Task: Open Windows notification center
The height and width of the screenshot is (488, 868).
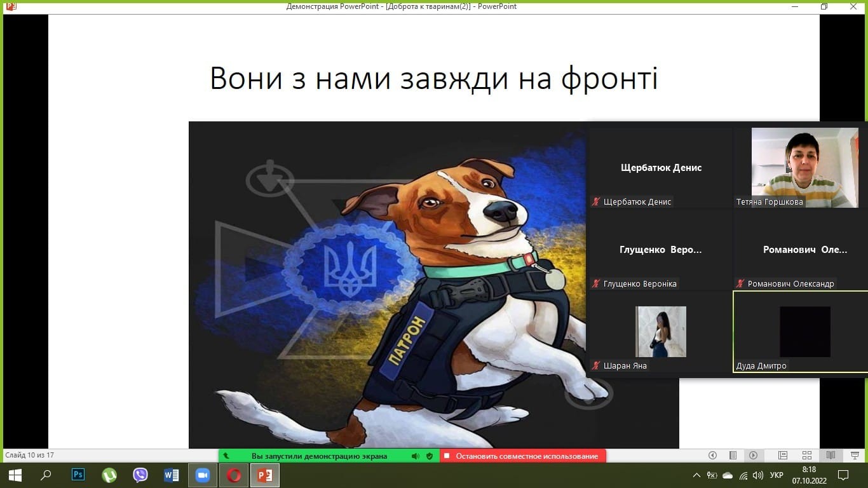Action: [843, 475]
